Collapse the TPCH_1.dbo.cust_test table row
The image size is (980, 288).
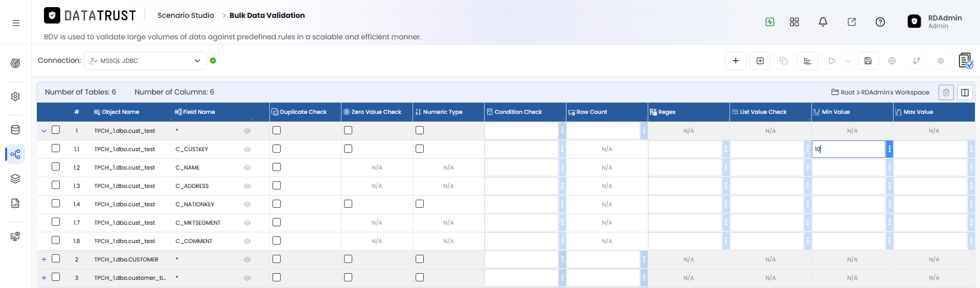[44, 131]
